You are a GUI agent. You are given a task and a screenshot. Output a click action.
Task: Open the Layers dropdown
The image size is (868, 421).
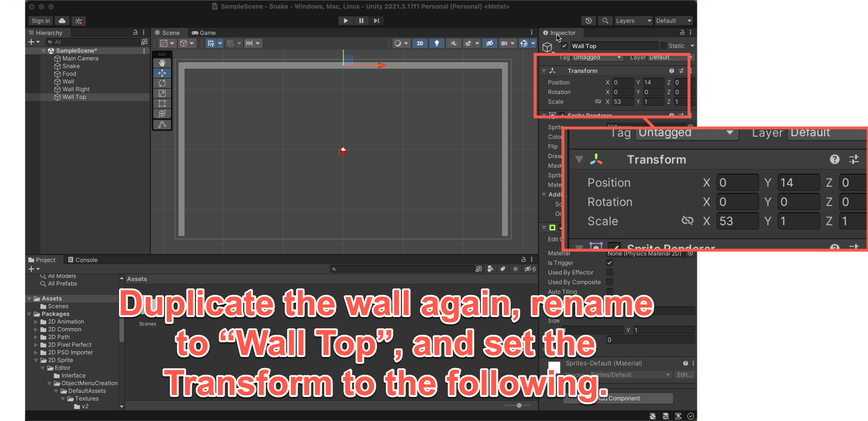(633, 21)
